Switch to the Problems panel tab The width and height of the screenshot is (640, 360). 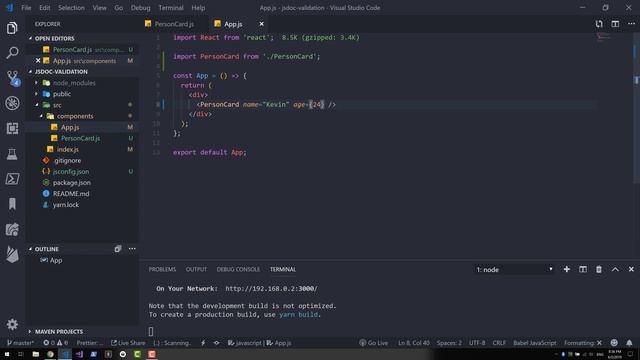[162, 269]
